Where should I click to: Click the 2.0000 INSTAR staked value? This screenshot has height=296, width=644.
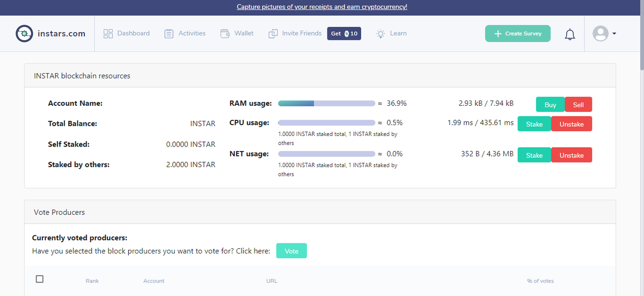pos(191,164)
